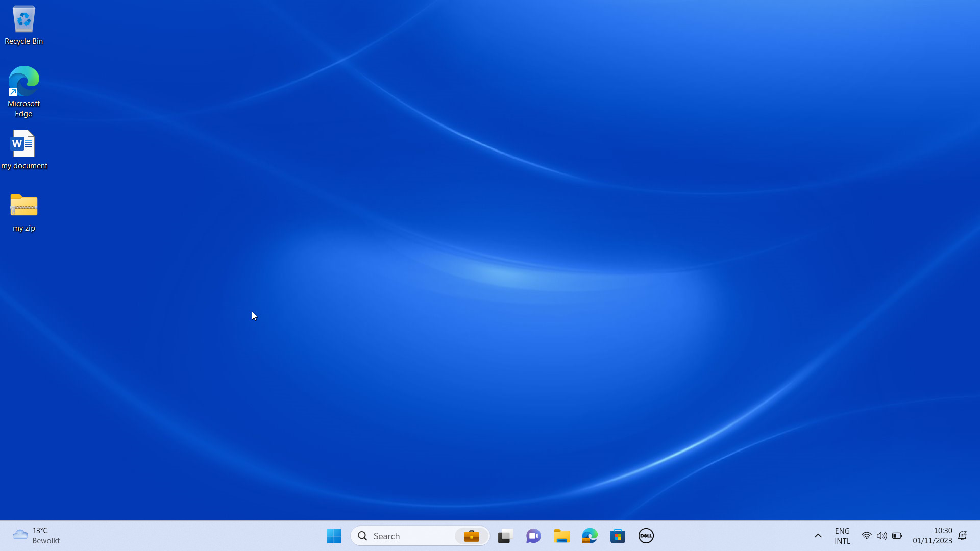
Task: Select the Recycle Bin desktop icon
Action: pyautogui.click(x=23, y=26)
